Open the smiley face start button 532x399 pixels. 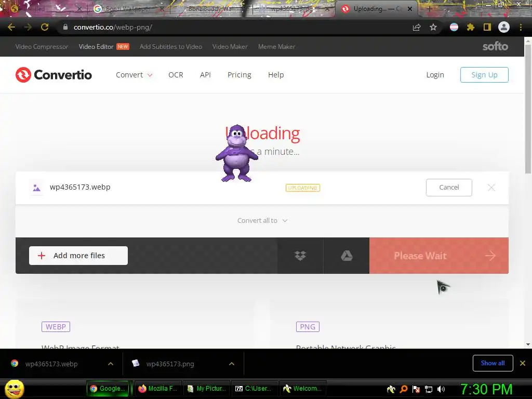pos(14,389)
